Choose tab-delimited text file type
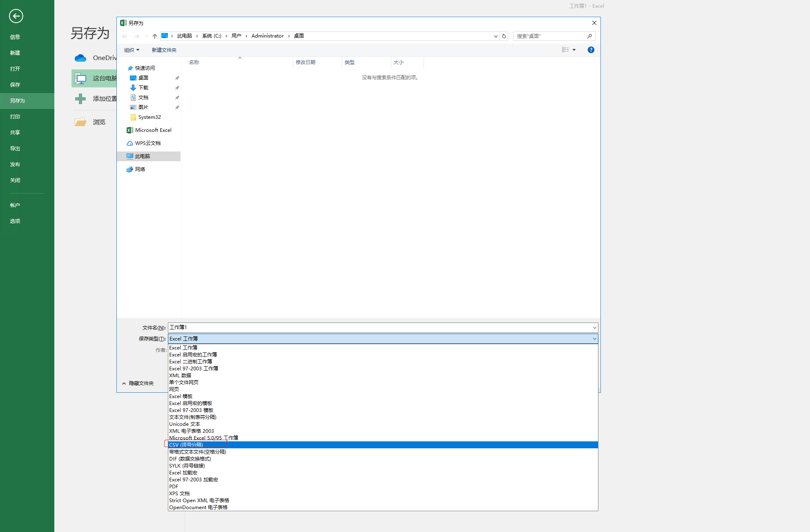The width and height of the screenshot is (810, 532). pos(383,417)
